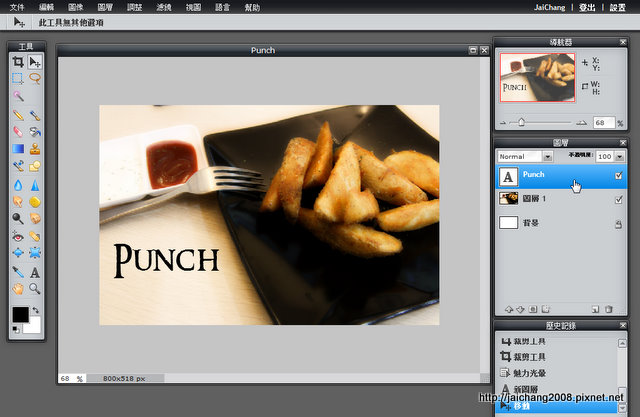Open the 圖像 menu
This screenshot has height=417, width=640.
[x=76, y=7]
